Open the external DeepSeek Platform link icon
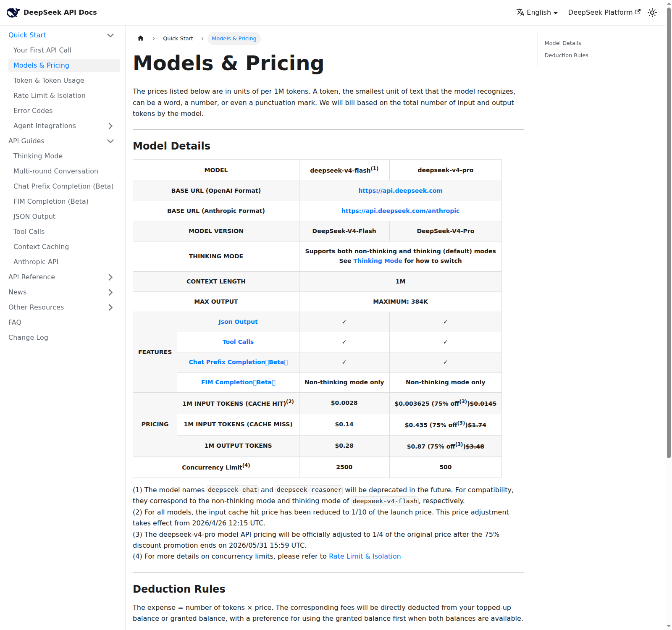The image size is (672, 630). [638, 12]
